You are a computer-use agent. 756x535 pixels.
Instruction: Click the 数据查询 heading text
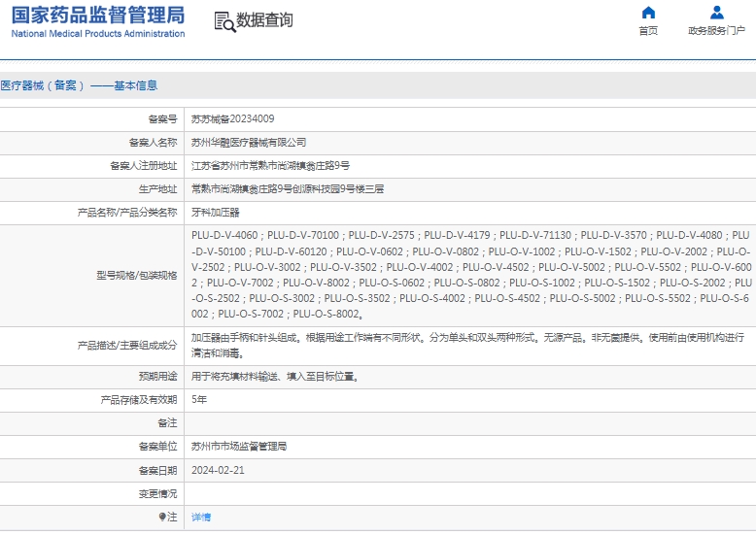pyautogui.click(x=264, y=20)
